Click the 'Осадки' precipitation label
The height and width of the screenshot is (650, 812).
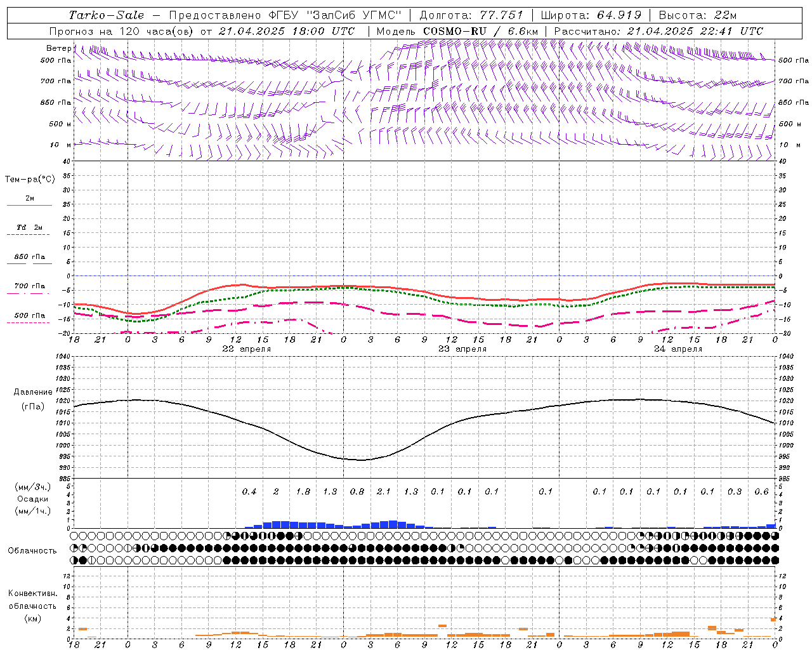(33, 499)
